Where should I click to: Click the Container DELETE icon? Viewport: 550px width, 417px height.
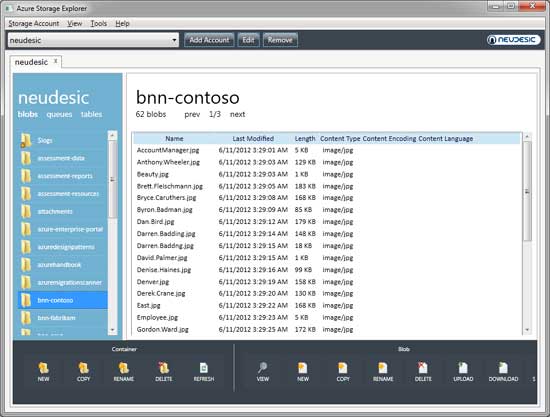[x=163, y=368]
